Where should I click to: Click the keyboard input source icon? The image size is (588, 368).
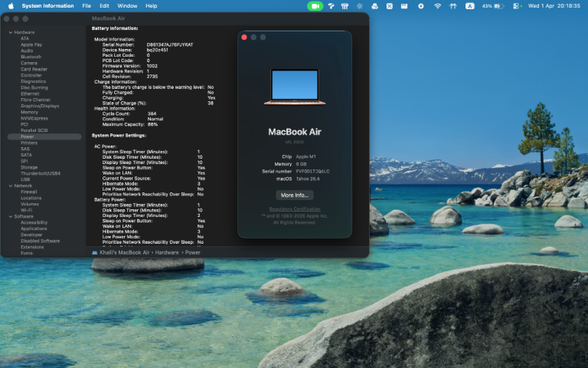click(x=469, y=5)
